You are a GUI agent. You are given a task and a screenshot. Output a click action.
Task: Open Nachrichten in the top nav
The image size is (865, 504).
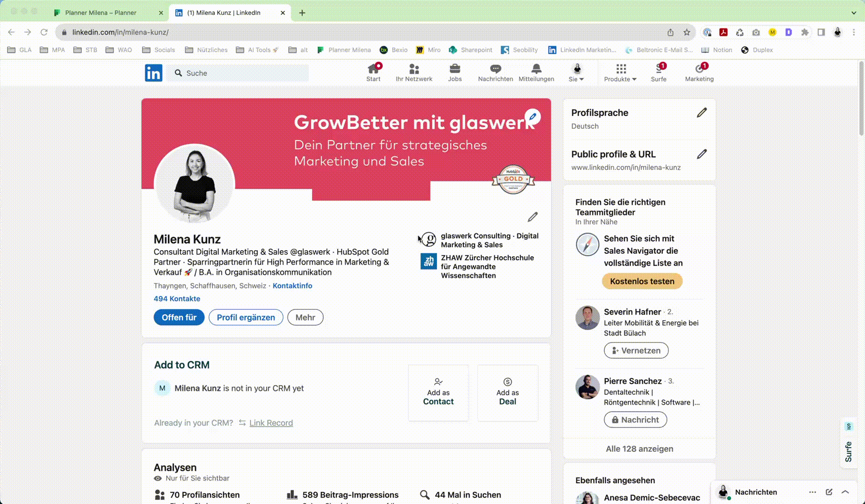(x=496, y=73)
